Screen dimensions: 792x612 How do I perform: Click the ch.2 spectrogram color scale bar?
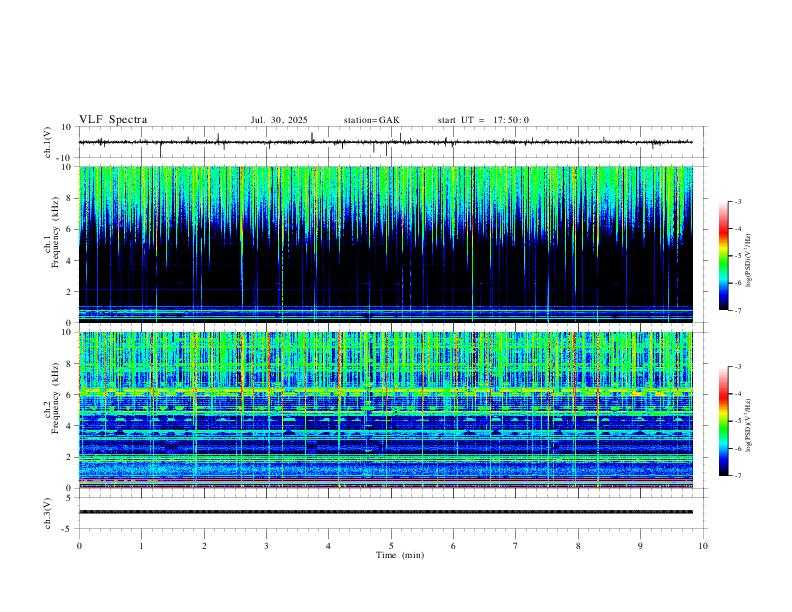tap(723, 421)
